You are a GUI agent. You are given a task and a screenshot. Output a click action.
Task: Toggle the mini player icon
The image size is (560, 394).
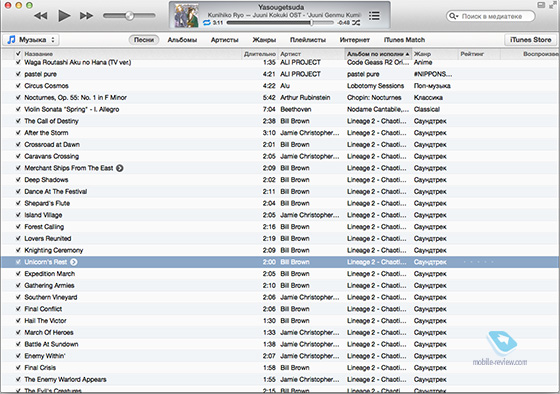(x=541, y=5)
